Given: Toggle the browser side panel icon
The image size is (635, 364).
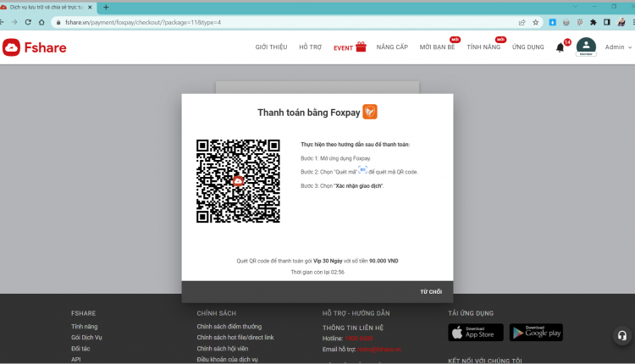Looking at the screenshot, I should 607,22.
